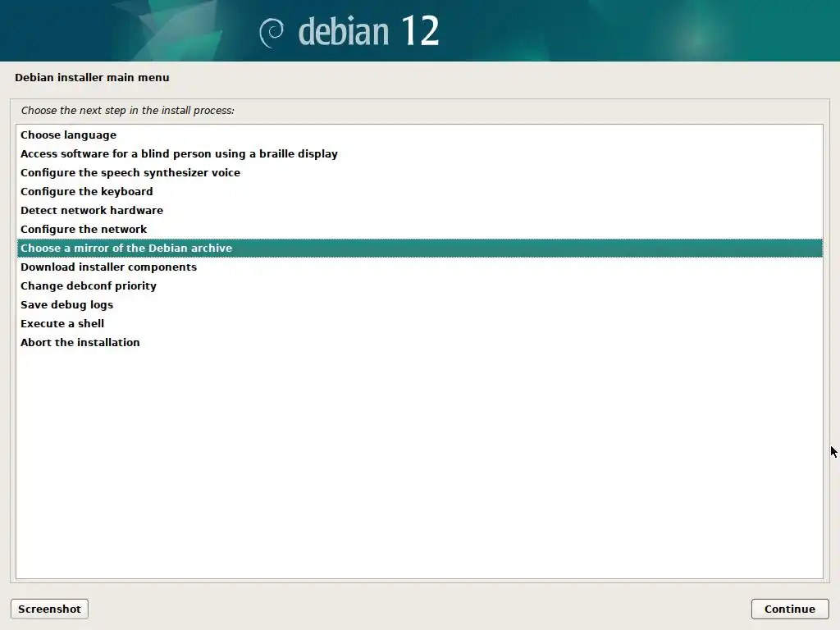Choose the Configure the keyboard entry
The image size is (840, 630).
click(x=419, y=191)
